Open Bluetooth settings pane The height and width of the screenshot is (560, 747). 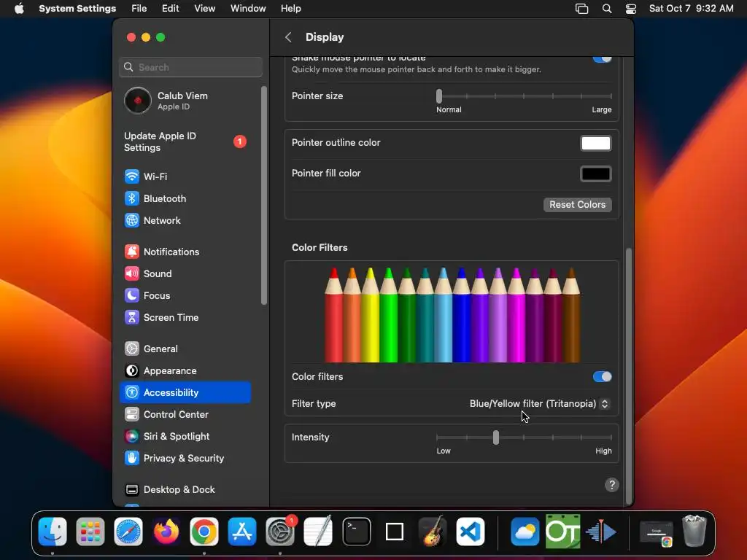(185, 198)
